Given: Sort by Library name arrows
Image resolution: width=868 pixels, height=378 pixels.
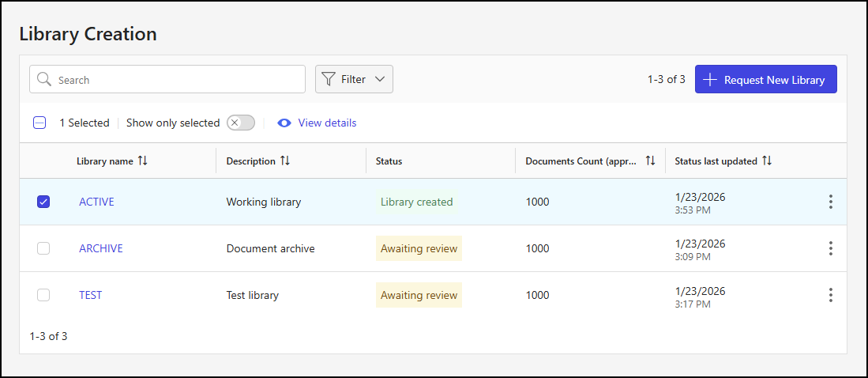Looking at the screenshot, I should click(143, 161).
